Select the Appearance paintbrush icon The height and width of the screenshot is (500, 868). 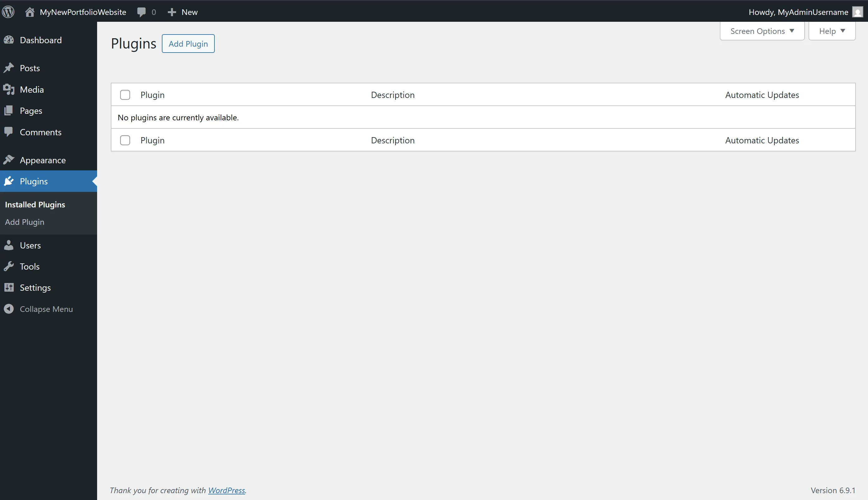tap(10, 160)
